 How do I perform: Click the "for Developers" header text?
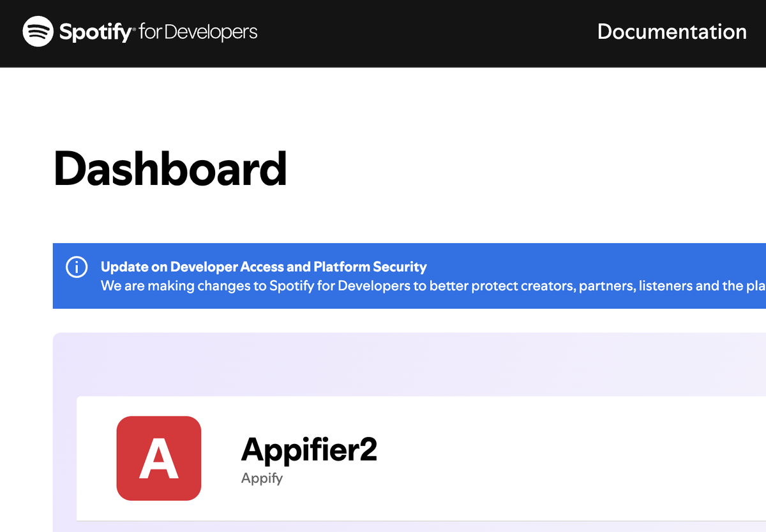[x=198, y=32]
